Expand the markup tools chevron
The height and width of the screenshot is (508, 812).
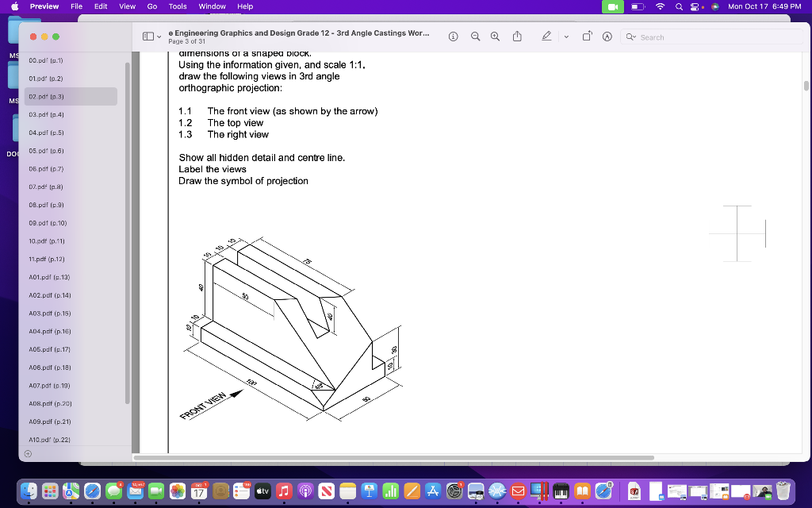(x=566, y=37)
